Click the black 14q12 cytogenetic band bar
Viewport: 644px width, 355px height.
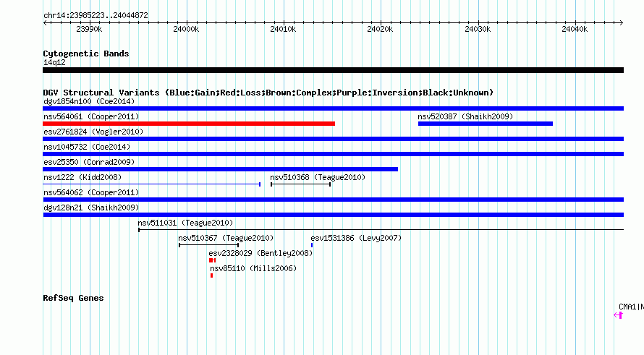click(333, 70)
